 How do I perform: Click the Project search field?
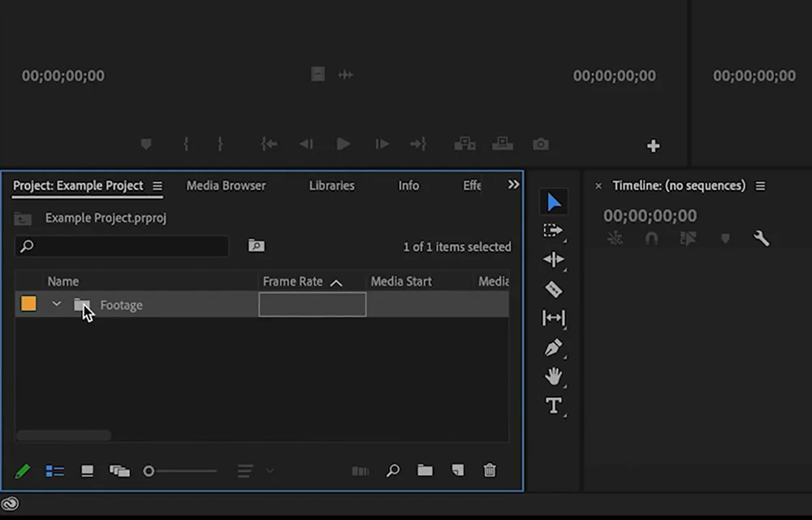(122, 245)
